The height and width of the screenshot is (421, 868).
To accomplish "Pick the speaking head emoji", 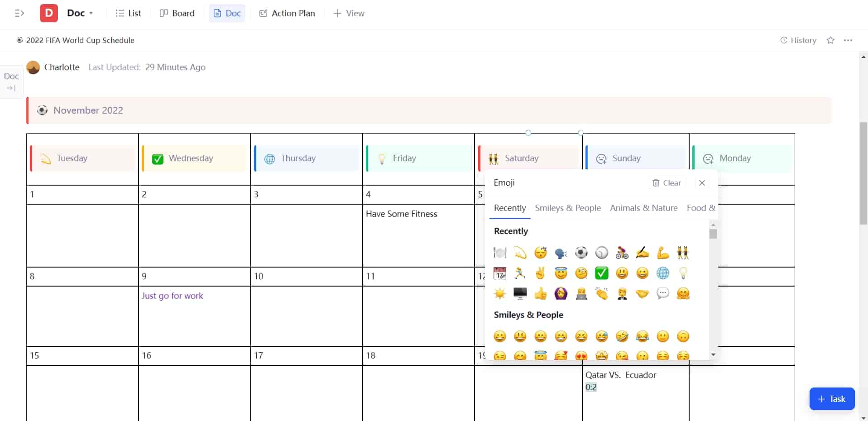I will pyautogui.click(x=561, y=252).
